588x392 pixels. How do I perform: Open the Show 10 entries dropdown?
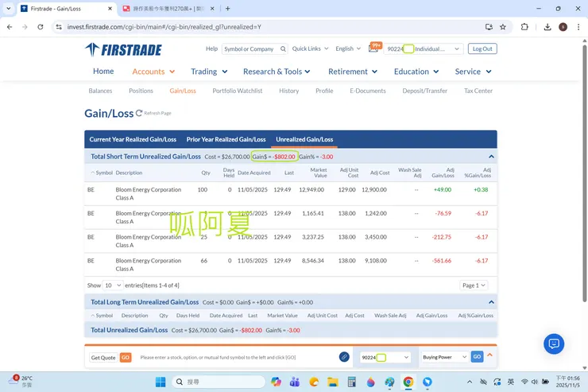[113, 285]
